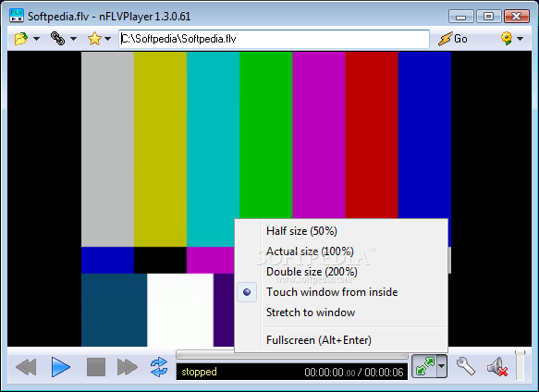
Task: Choose Stretch to window
Action: (341, 312)
